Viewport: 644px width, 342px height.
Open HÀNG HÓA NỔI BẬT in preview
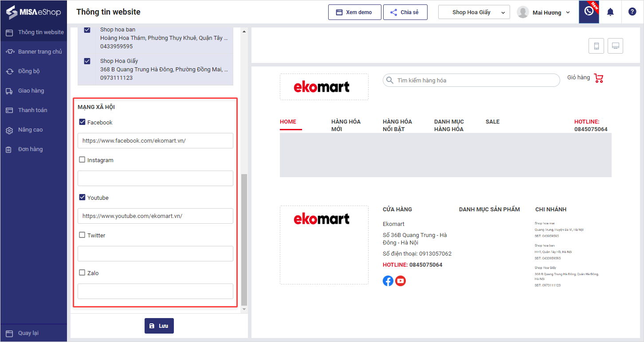pos(397,125)
